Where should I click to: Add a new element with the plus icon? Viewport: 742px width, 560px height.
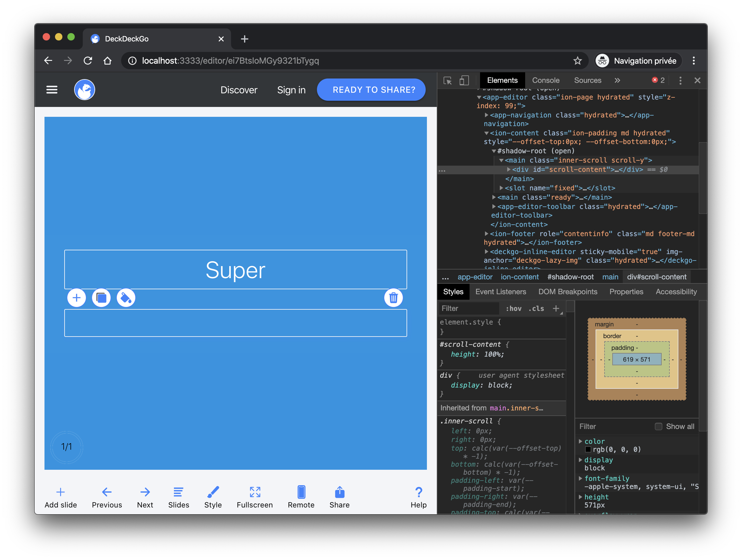coord(77,298)
